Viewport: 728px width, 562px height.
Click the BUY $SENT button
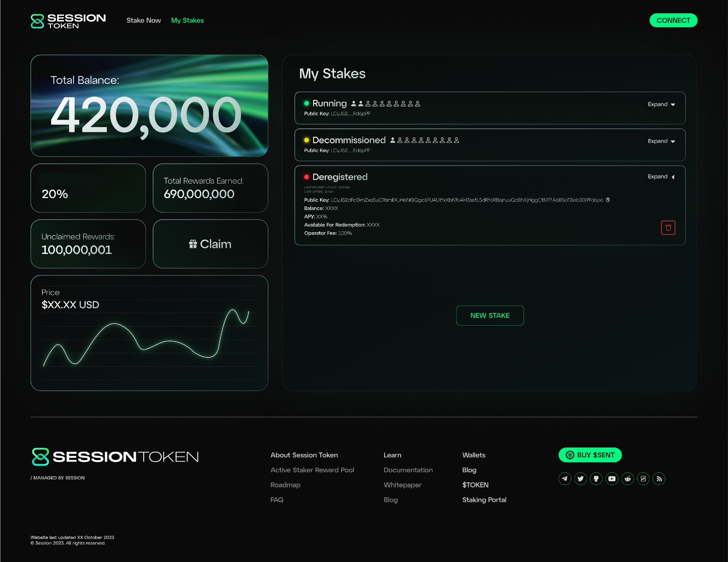click(x=590, y=455)
